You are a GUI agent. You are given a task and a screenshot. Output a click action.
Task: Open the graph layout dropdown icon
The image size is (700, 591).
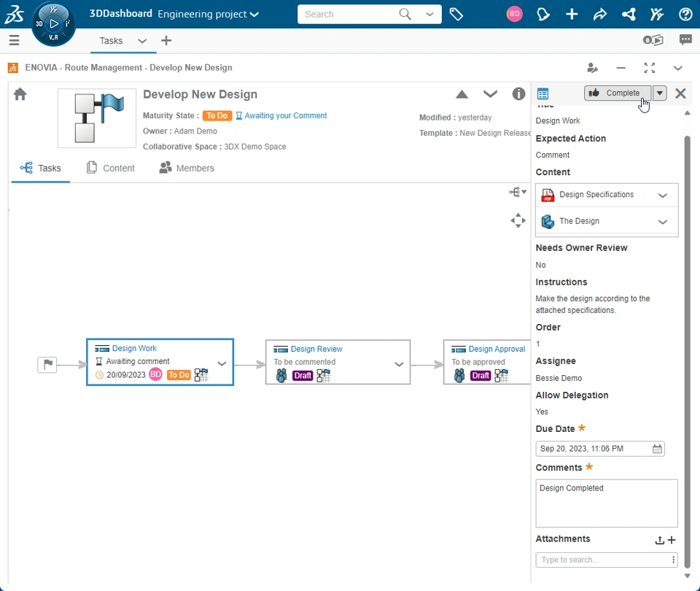coord(518,192)
